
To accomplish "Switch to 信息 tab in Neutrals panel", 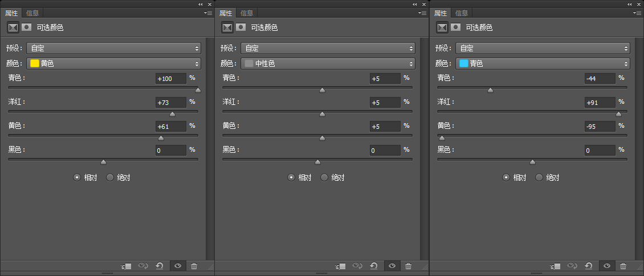I will [x=247, y=13].
